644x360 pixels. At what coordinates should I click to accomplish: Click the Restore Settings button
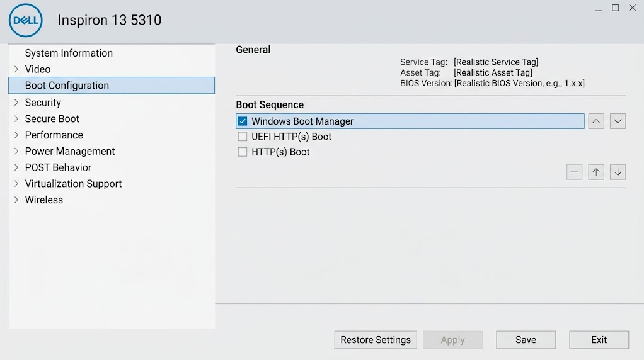pyautogui.click(x=376, y=340)
